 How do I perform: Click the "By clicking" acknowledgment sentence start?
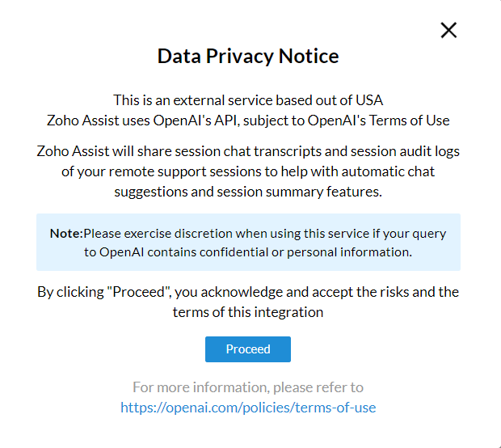click(68, 292)
